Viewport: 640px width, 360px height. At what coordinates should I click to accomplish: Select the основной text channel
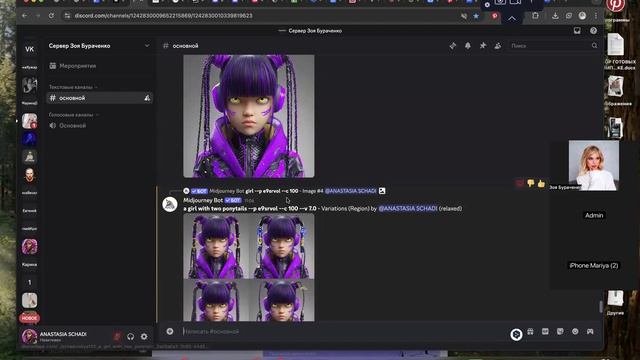[99, 98]
